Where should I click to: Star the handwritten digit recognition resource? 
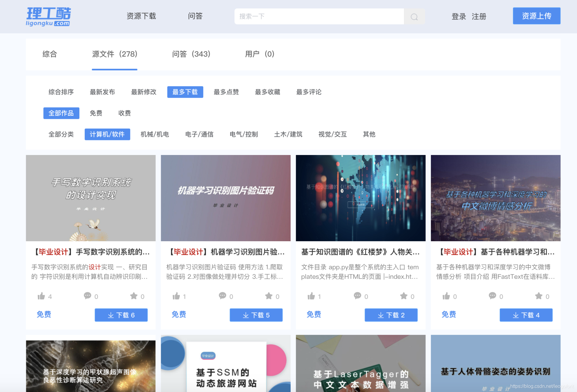pyautogui.click(x=134, y=296)
